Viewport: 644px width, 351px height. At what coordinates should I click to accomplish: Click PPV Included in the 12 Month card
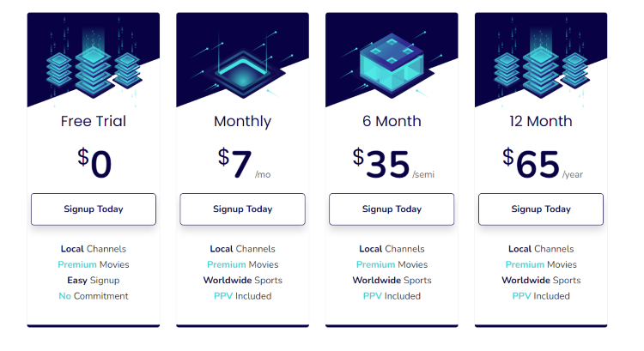(541, 296)
